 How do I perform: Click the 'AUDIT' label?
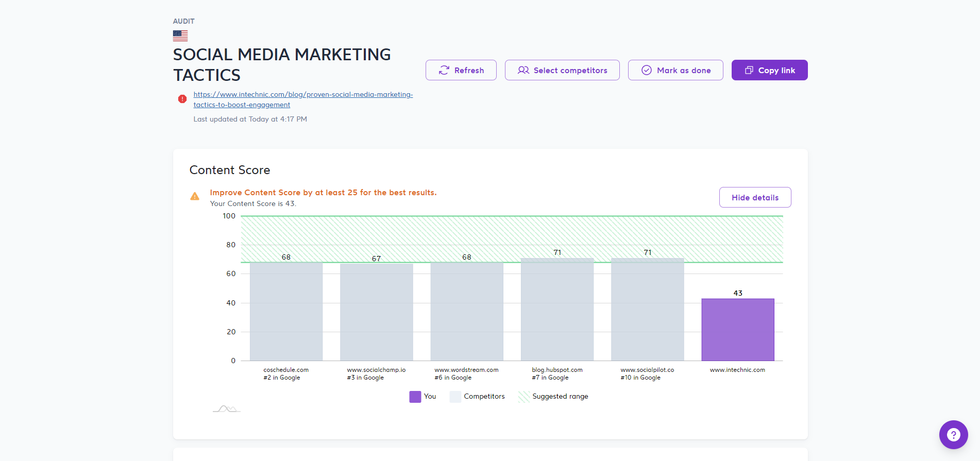pos(183,21)
